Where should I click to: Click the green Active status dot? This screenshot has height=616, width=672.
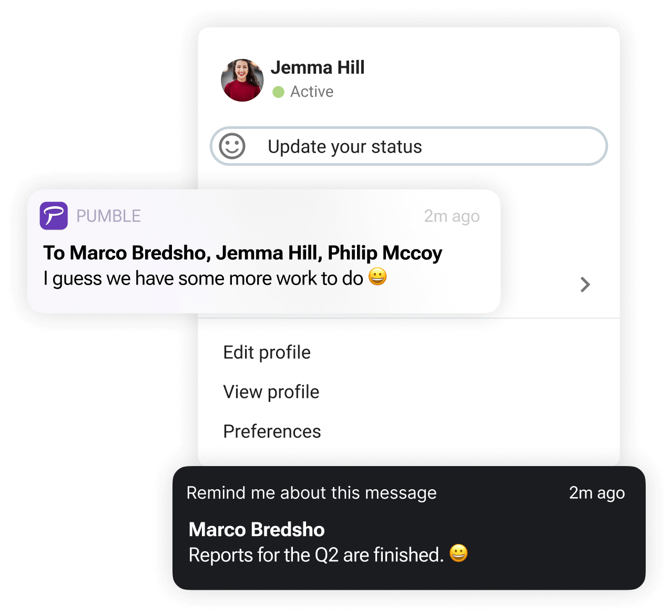coord(279,92)
